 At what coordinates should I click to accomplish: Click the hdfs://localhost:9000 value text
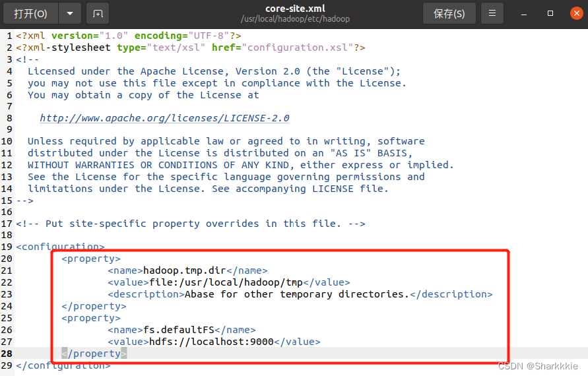(211, 342)
